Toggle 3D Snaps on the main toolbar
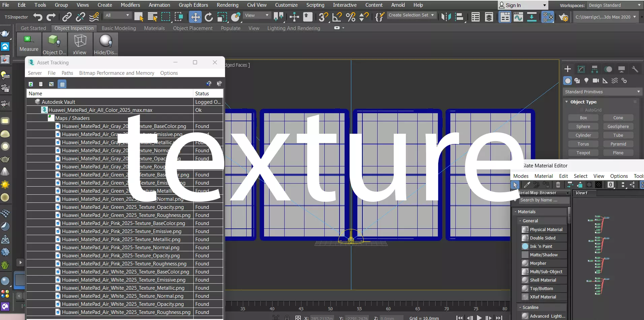644x320 pixels. 323,17
